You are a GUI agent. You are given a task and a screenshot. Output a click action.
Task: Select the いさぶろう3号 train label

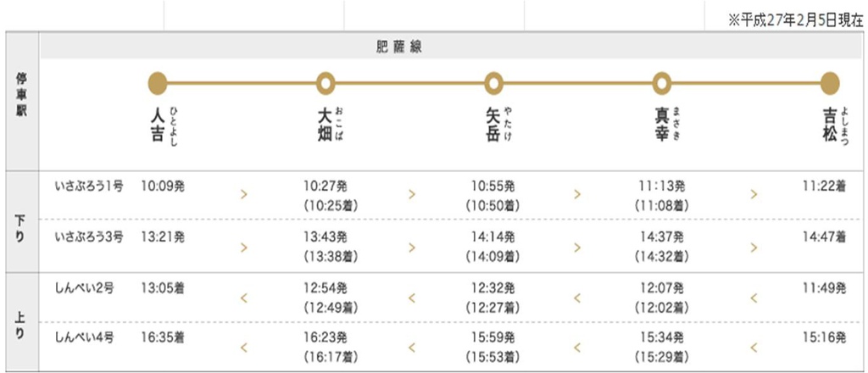click(88, 237)
